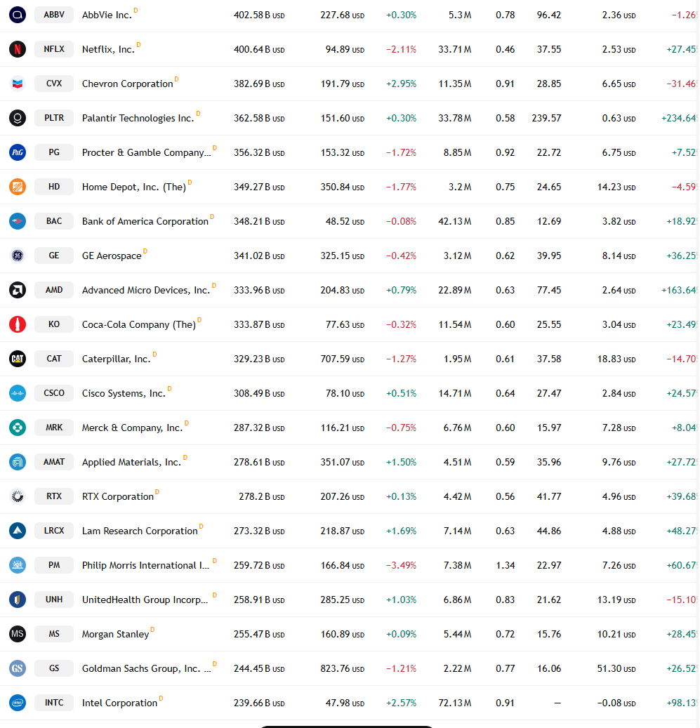Open Lam Research Corporation link
The image size is (700, 728).
tap(140, 531)
